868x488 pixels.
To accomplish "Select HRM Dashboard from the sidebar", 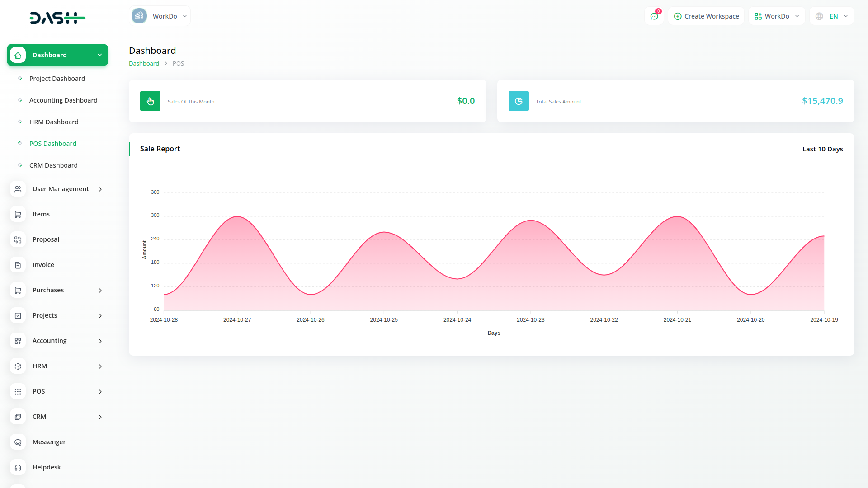I will (54, 122).
